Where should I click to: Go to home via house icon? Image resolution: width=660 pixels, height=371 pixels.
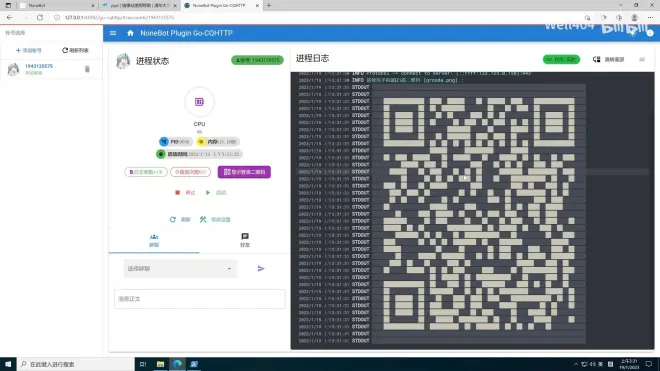[130, 33]
